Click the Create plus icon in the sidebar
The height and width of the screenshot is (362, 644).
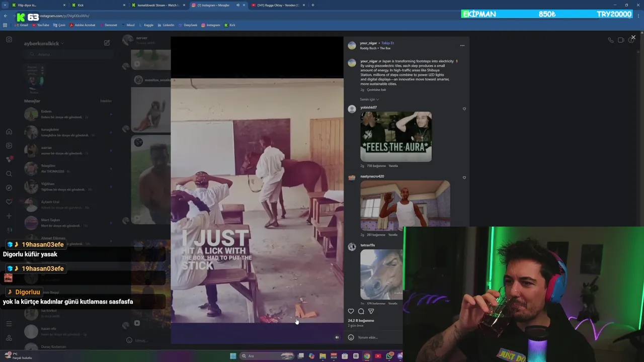pyautogui.click(x=9, y=216)
